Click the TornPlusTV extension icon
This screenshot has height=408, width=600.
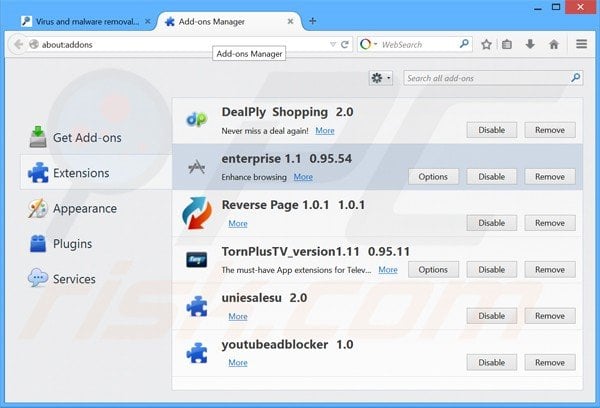(x=197, y=259)
